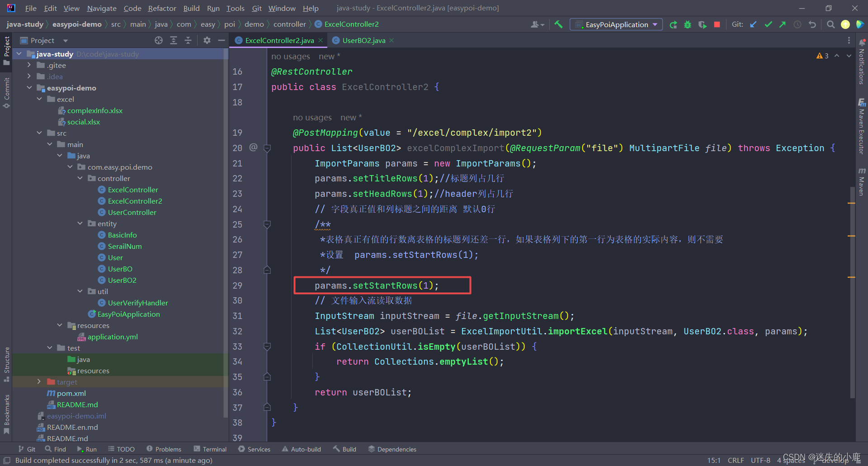The image size is (868, 466).
Task: Click the Auto-build tool button
Action: [x=301, y=449]
